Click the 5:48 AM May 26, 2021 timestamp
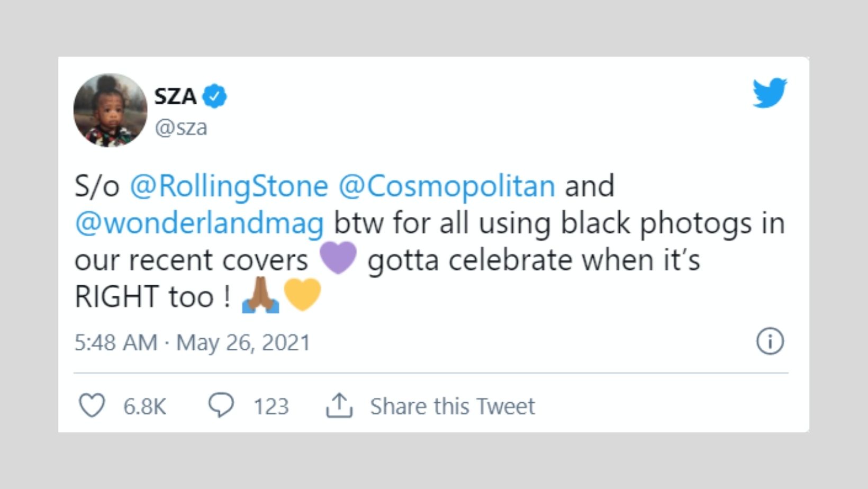The image size is (868, 489). 192,342
